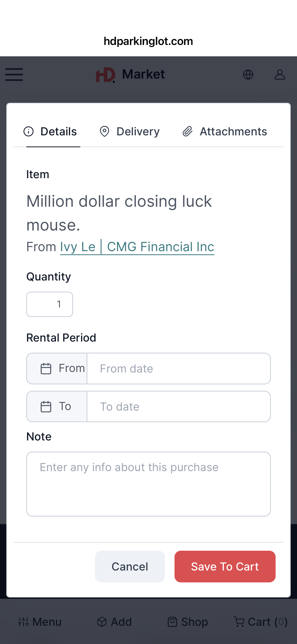Viewport: 297px width, 644px height.
Task: Open Menu in the bottom navigation
Action: tap(40, 622)
